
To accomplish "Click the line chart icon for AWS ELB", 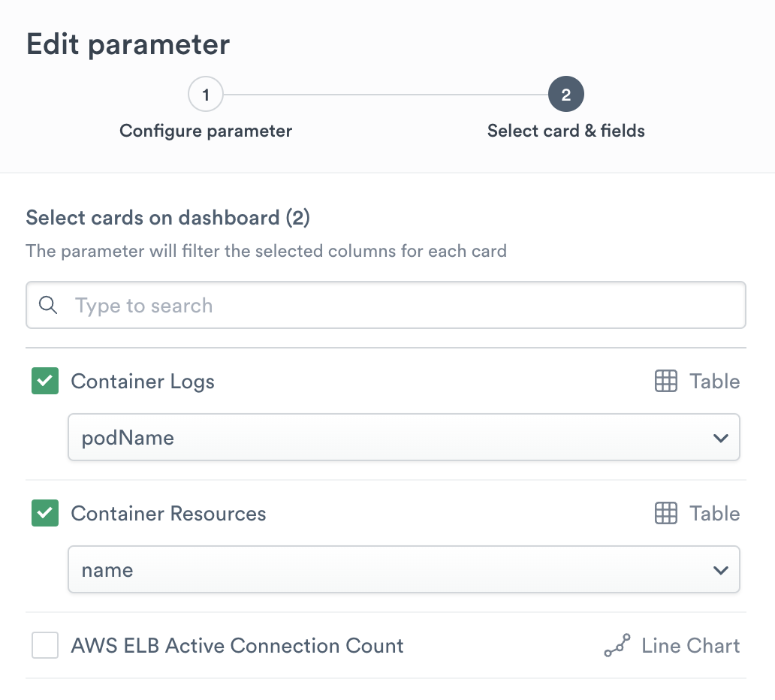I will pos(617,646).
